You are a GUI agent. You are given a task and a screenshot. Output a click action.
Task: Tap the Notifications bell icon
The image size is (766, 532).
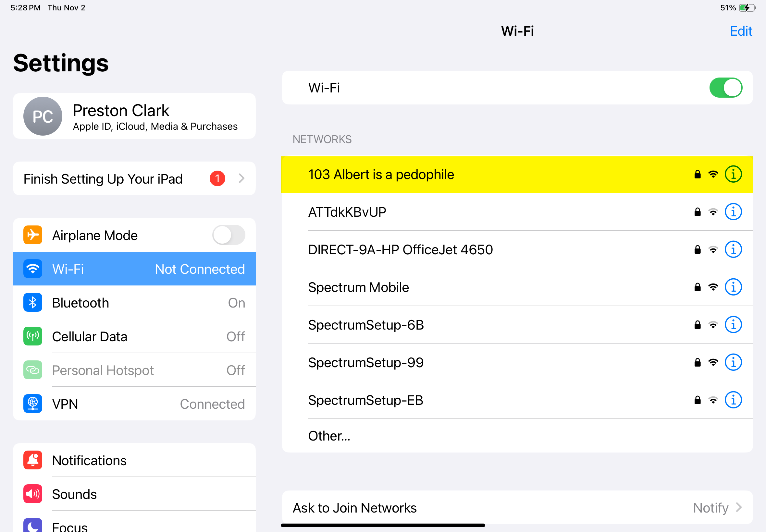click(33, 460)
